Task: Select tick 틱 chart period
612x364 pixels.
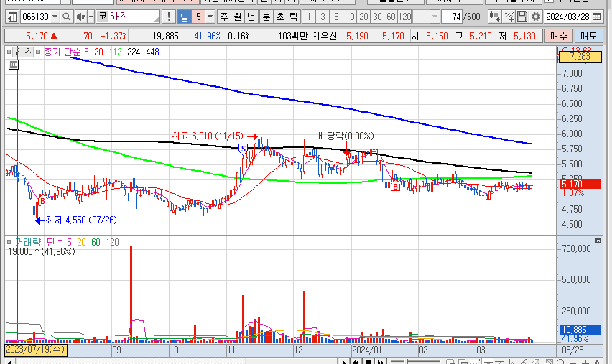Action: 294,17
